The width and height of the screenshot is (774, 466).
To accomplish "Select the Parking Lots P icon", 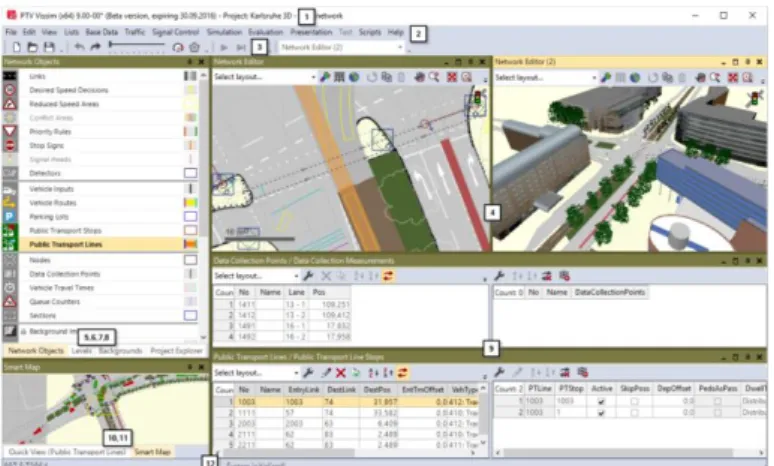I will [x=10, y=216].
